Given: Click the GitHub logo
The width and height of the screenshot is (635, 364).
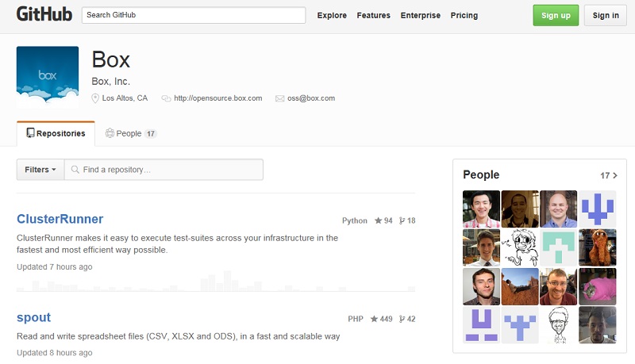Looking at the screenshot, I should pyautogui.click(x=44, y=14).
